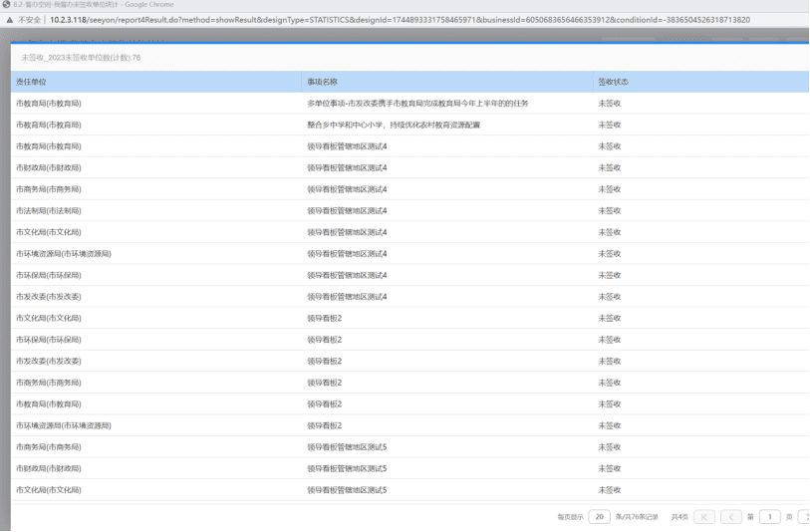
Task: Click 市环保局 in the 领导看板管辖地区测试4 row
Action: [x=49, y=275]
